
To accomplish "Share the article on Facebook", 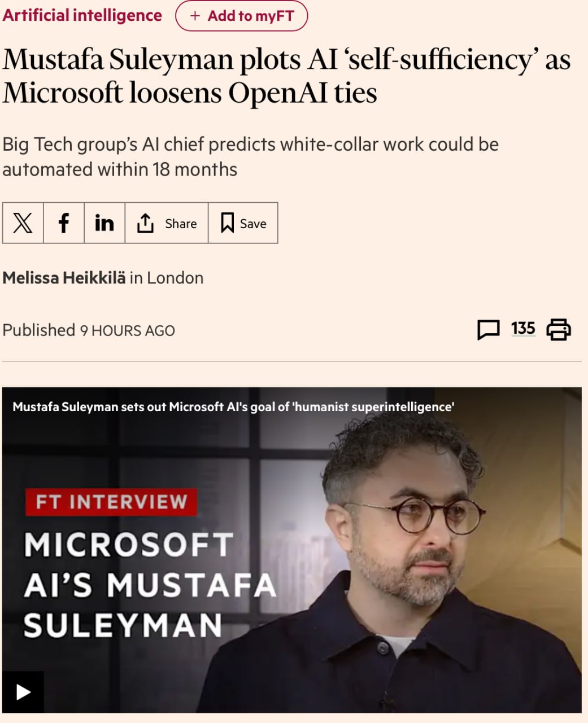I will point(64,223).
